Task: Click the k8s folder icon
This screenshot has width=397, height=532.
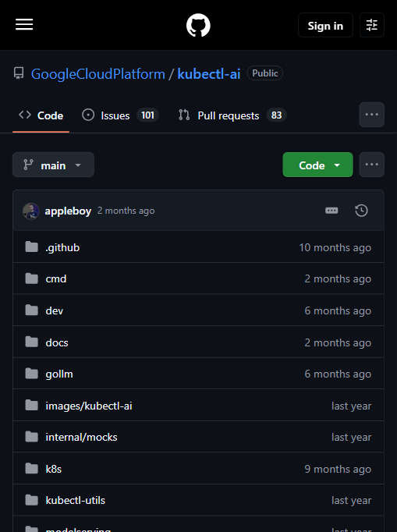Action: (31, 469)
